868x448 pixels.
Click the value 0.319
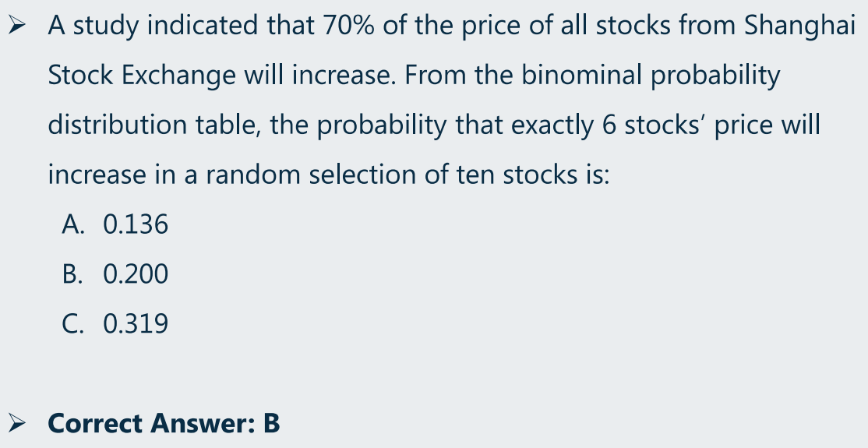(136, 324)
